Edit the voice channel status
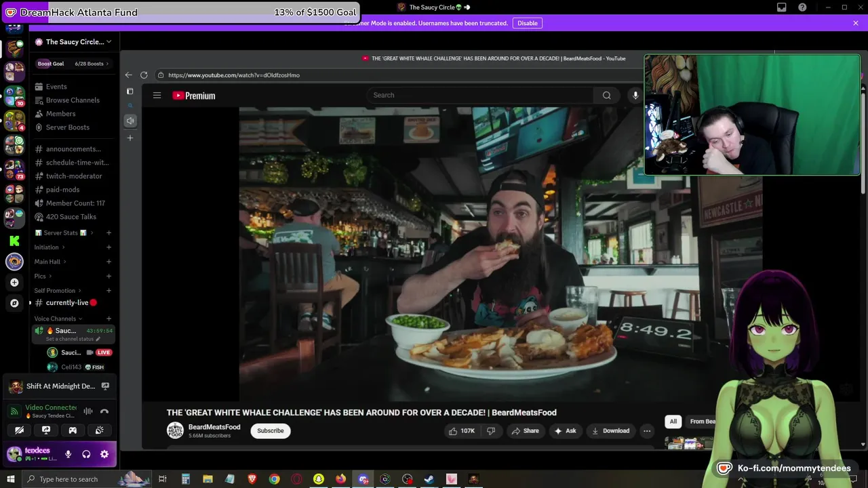 tap(73, 339)
